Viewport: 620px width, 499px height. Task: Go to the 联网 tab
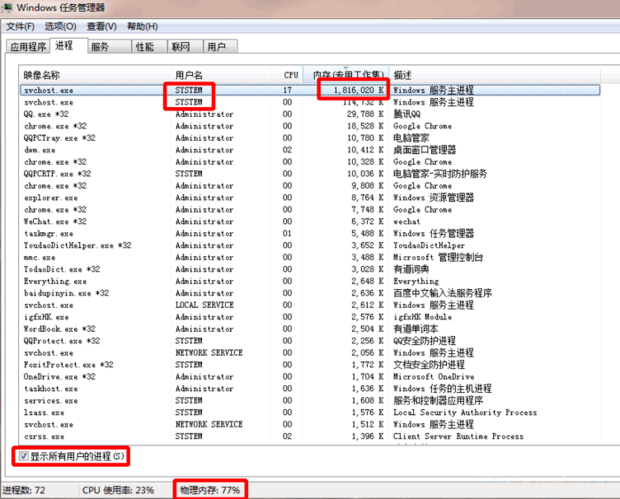pos(181,46)
